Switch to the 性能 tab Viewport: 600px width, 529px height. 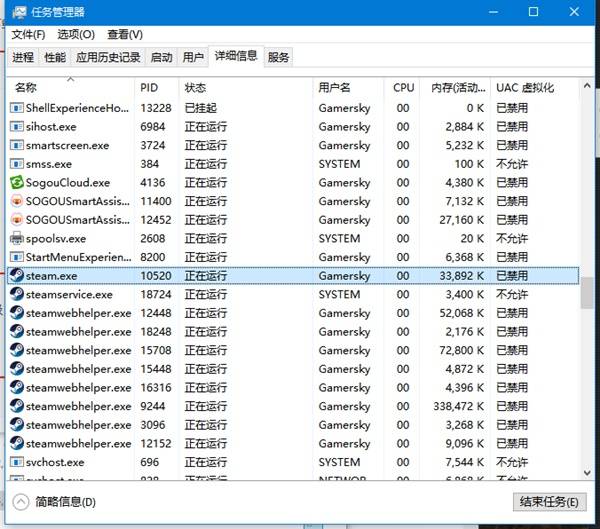tap(55, 58)
